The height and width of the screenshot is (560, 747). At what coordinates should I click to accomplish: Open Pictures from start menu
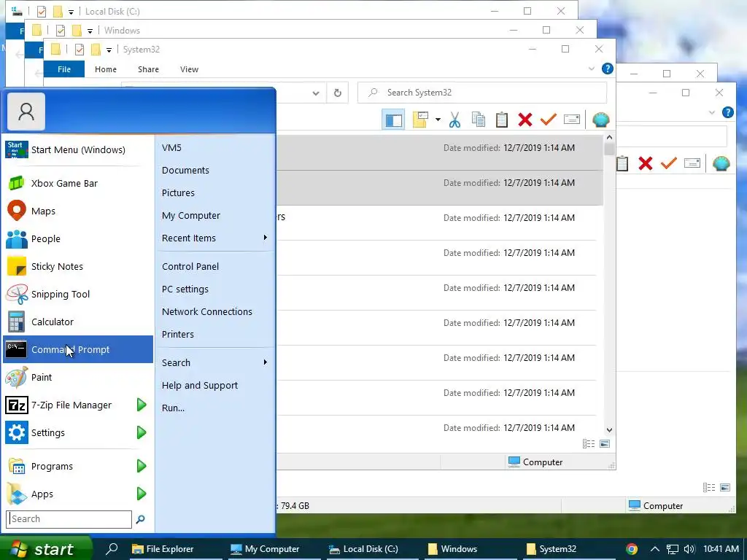point(215,192)
